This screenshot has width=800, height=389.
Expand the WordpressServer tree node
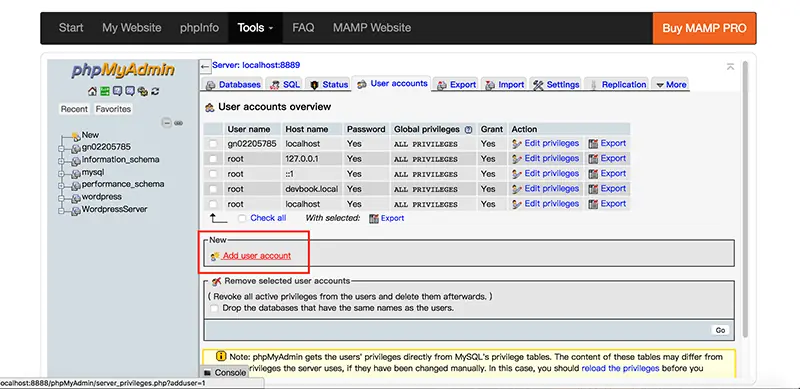61,210
